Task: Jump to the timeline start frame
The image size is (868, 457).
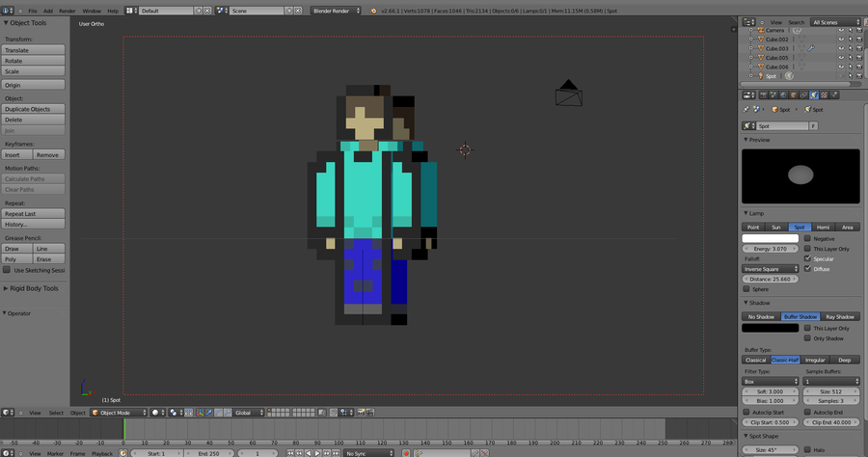Action: (290, 453)
